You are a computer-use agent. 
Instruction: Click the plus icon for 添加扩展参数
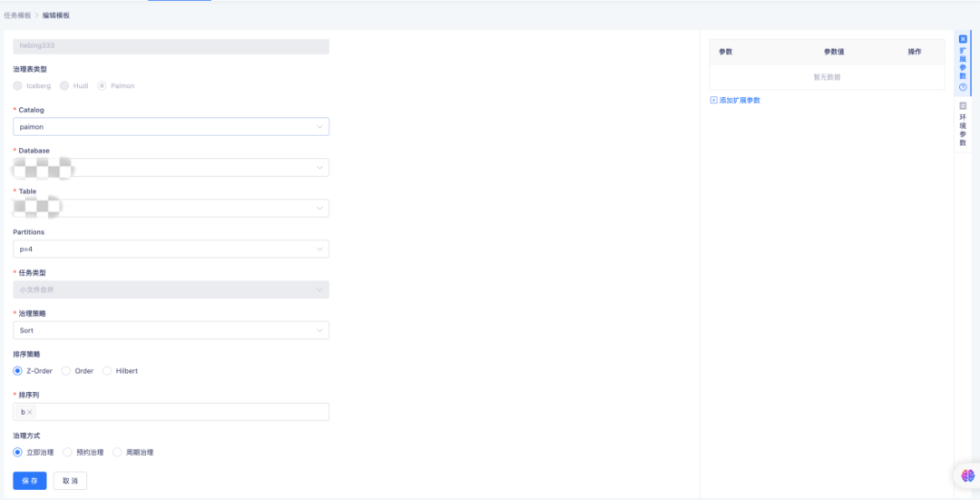(714, 100)
